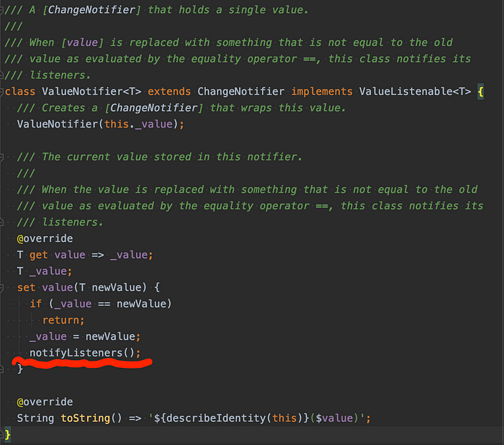Image resolution: width=504 pixels, height=445 pixels.
Task: Click '[ChangeNotifier]' in 'Creates a' comment
Action: point(154,108)
